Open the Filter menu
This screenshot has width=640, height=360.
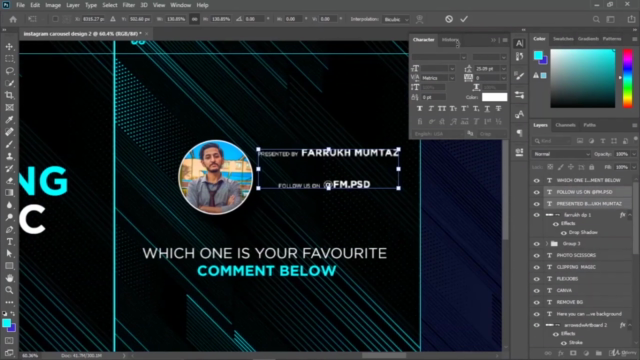(x=129, y=5)
